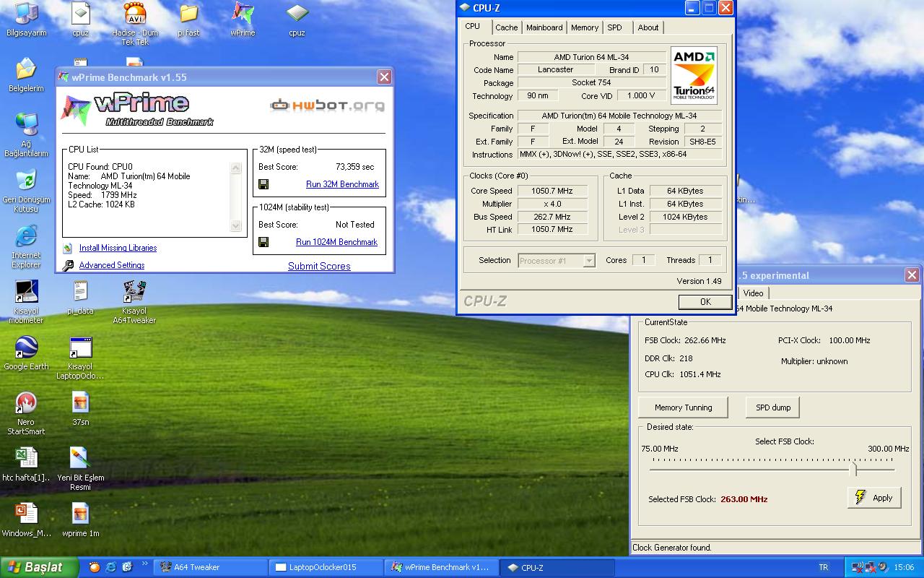Switch to the Cache tab in CPU-Z
Screen dimensions: 924x578
pos(506,27)
